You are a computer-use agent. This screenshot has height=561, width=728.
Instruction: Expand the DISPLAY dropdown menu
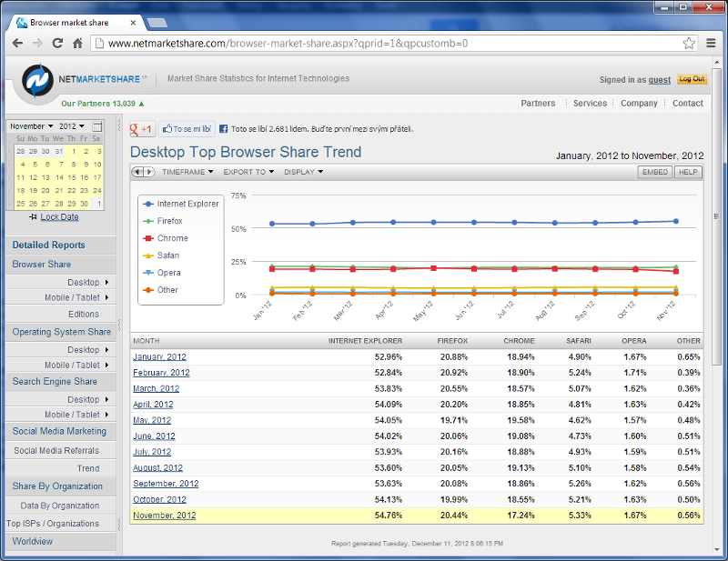click(x=305, y=172)
